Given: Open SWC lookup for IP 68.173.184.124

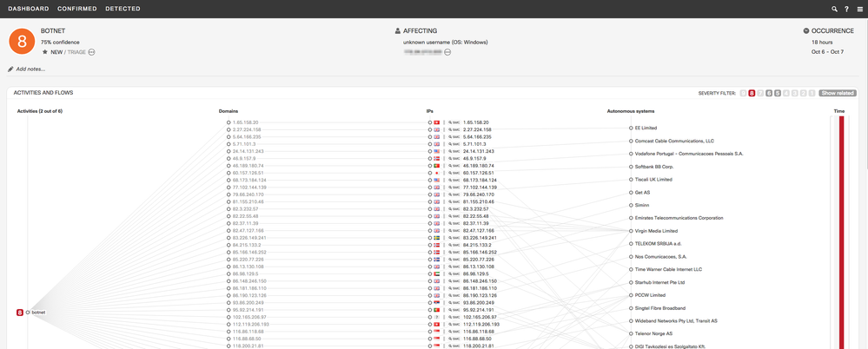Looking at the screenshot, I should pos(454,180).
